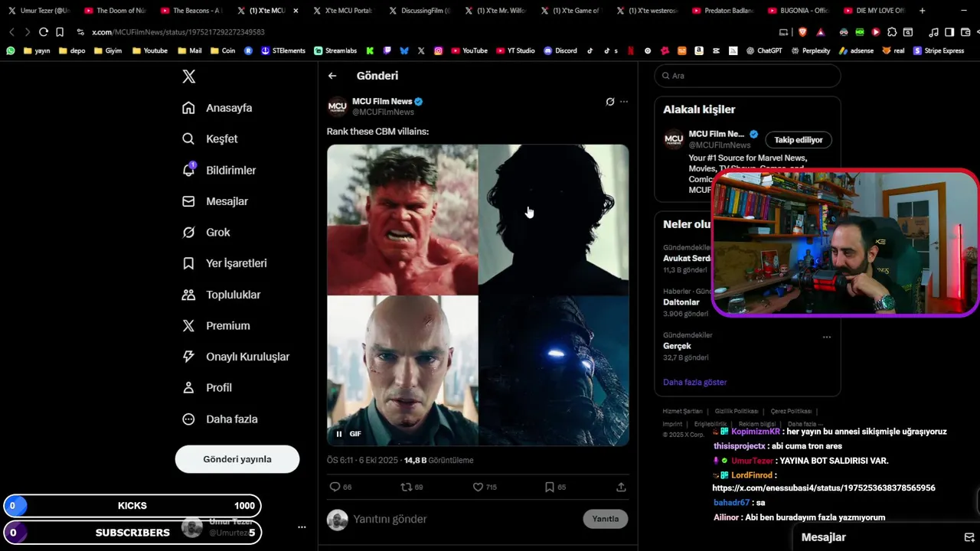Click the X logo in sidebar
The image size is (980, 551).
point(188,77)
